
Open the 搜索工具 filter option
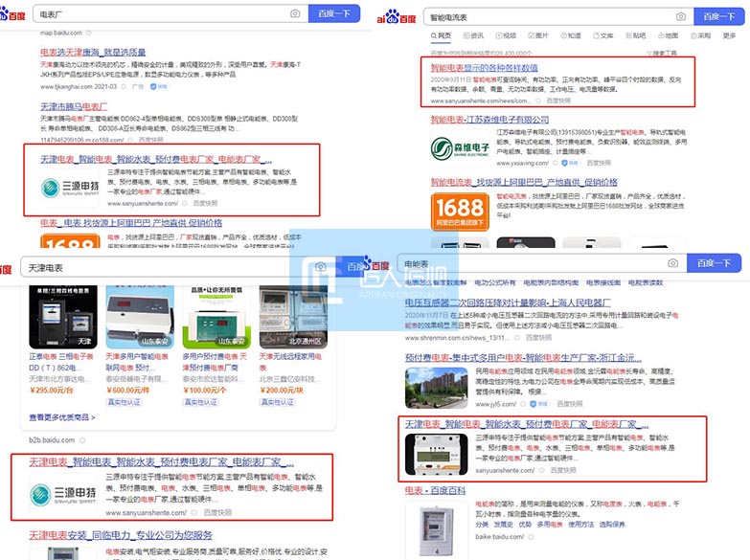pos(662,53)
